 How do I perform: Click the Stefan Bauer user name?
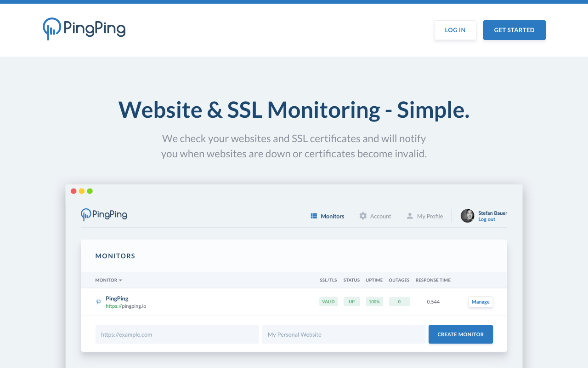(493, 213)
